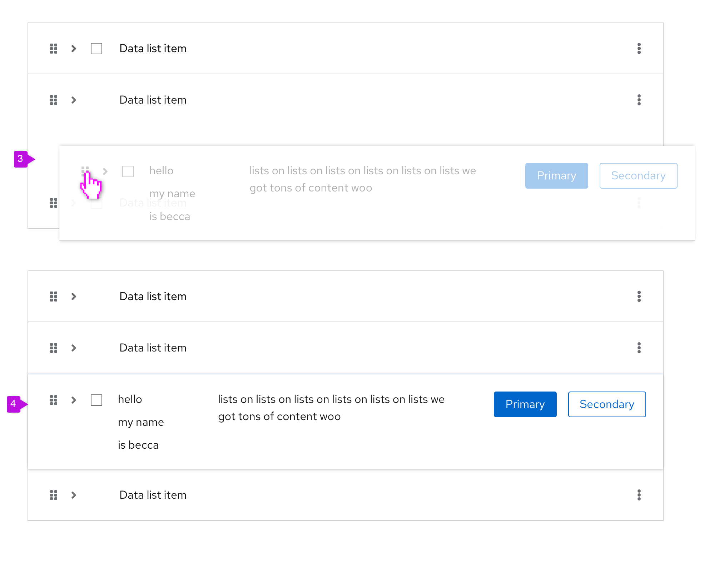The width and height of the screenshot is (719, 588).
Task: Click the faded 'is becca' text in the dragged row
Action: click(x=170, y=216)
